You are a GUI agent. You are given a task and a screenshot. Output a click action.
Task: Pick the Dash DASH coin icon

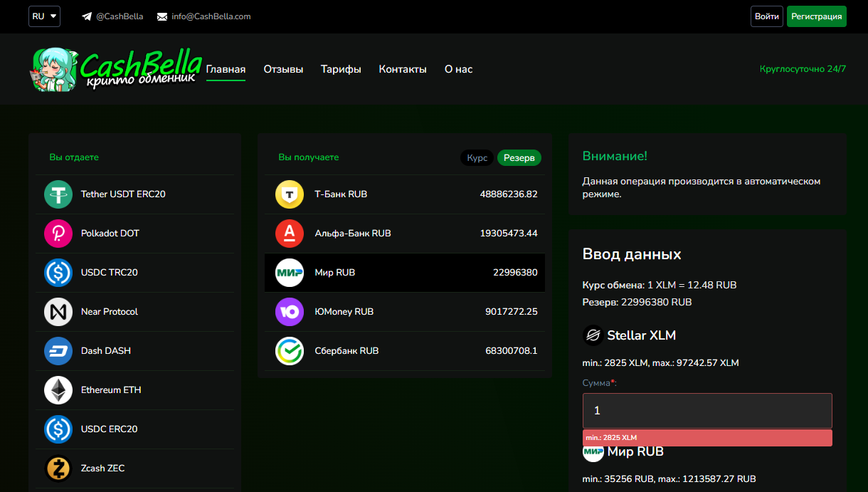pos(58,351)
